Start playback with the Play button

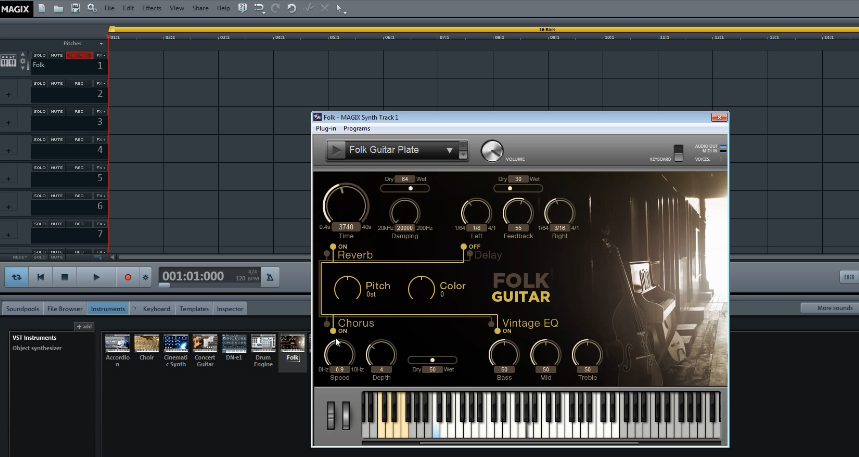point(96,276)
